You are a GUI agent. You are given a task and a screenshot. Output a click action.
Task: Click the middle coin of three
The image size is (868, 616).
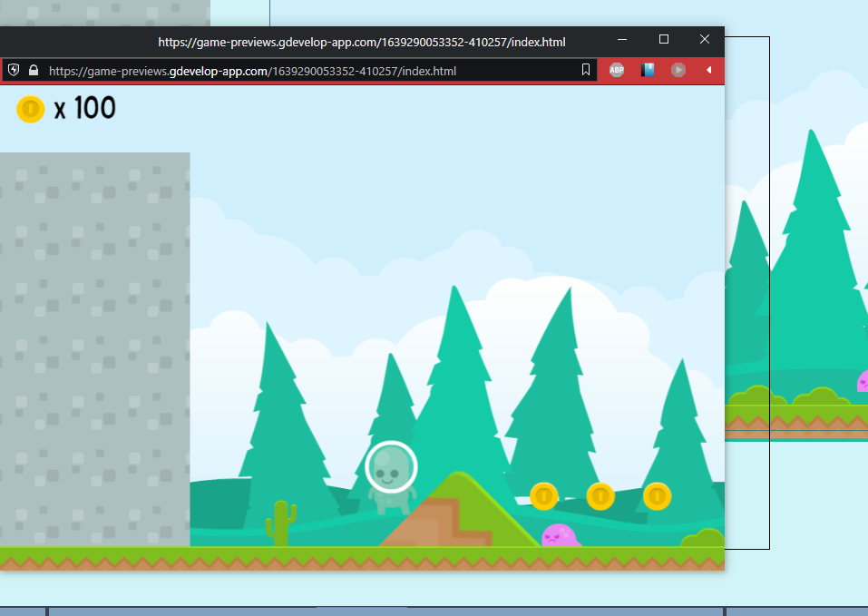click(600, 496)
